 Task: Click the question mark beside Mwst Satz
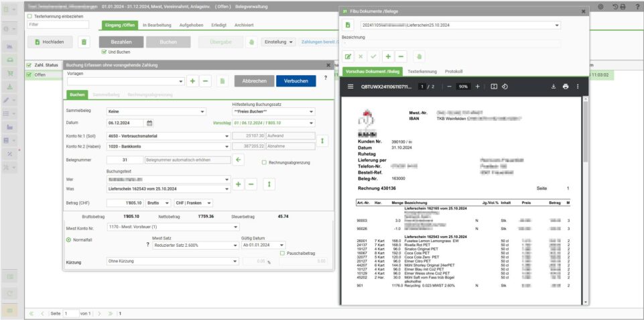(148, 245)
